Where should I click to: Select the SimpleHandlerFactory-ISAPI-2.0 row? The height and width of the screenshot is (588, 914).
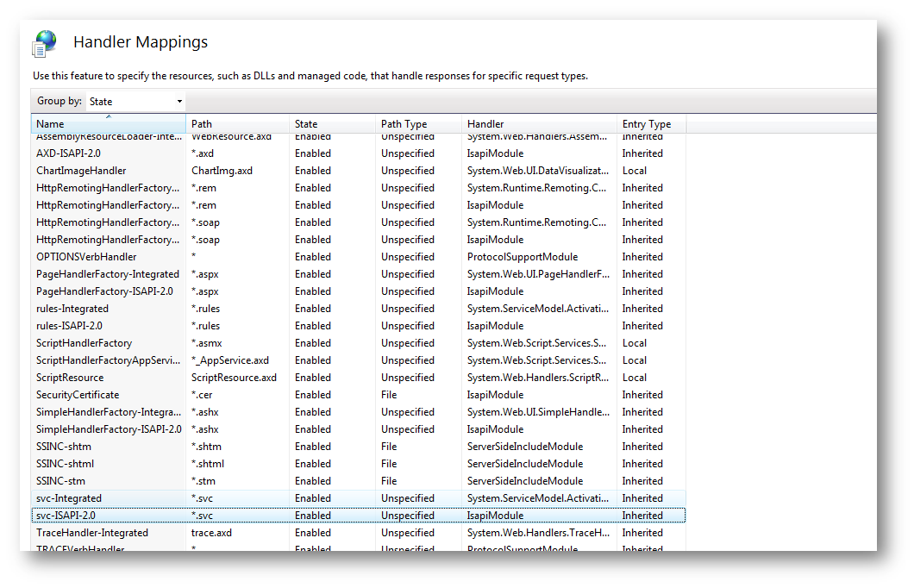click(359, 429)
